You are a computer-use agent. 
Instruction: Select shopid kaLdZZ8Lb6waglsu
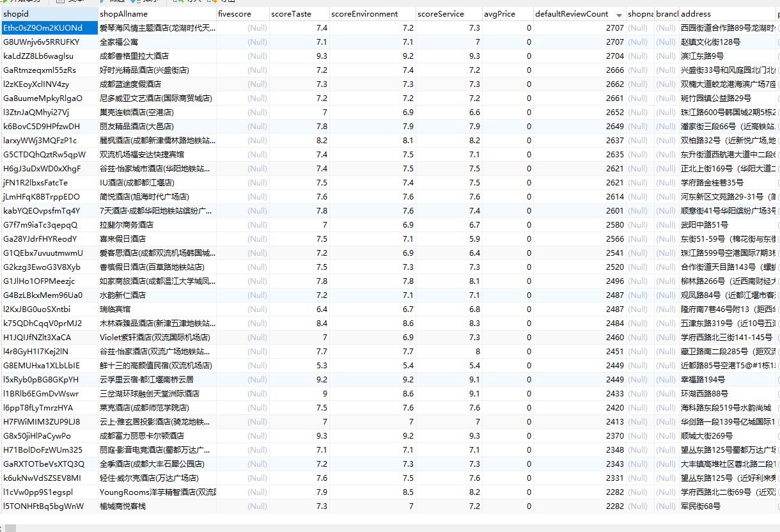pyautogui.click(x=49, y=56)
